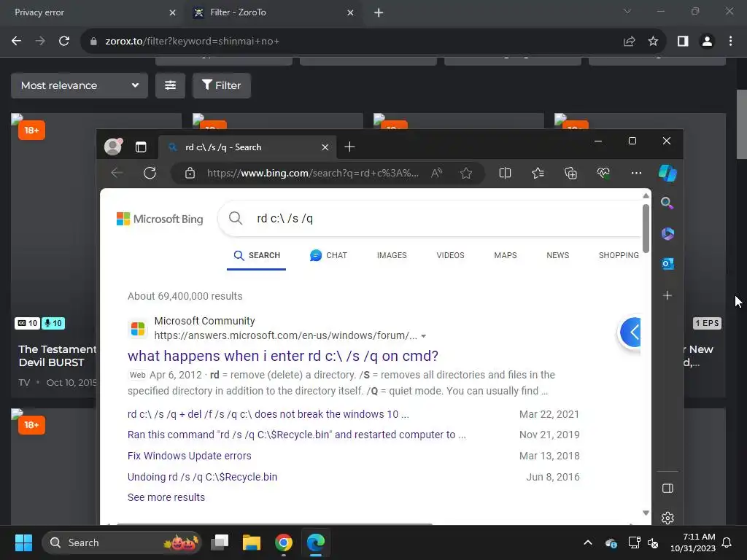747x560 pixels.
Task: Toggle Edge sidebar visibility icon
Action: (668, 488)
